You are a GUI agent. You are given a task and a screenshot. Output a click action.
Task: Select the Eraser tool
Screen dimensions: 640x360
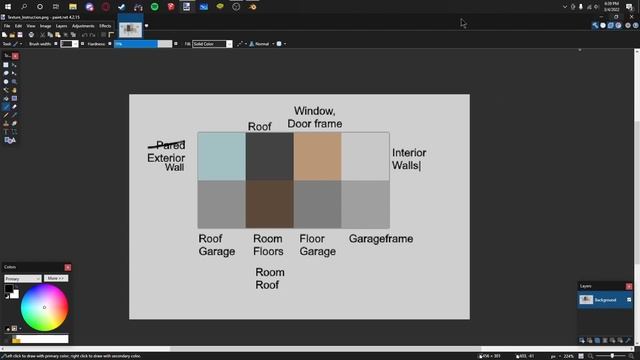pyautogui.click(x=14, y=107)
